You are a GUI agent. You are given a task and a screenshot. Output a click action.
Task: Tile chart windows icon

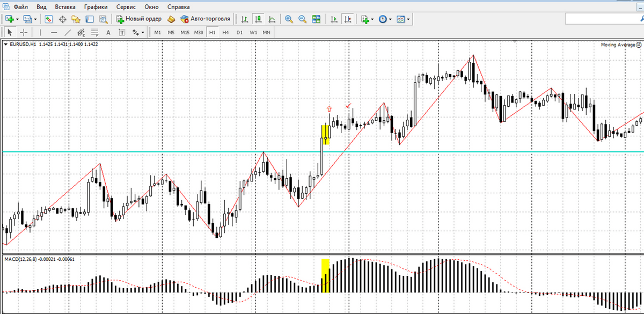[x=316, y=19]
